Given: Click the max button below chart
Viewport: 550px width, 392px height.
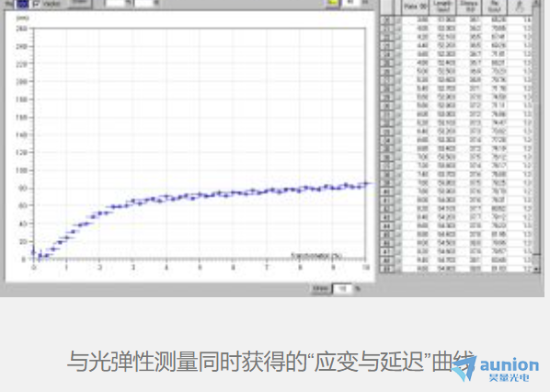Looking at the screenshot, I should tap(321, 288).
